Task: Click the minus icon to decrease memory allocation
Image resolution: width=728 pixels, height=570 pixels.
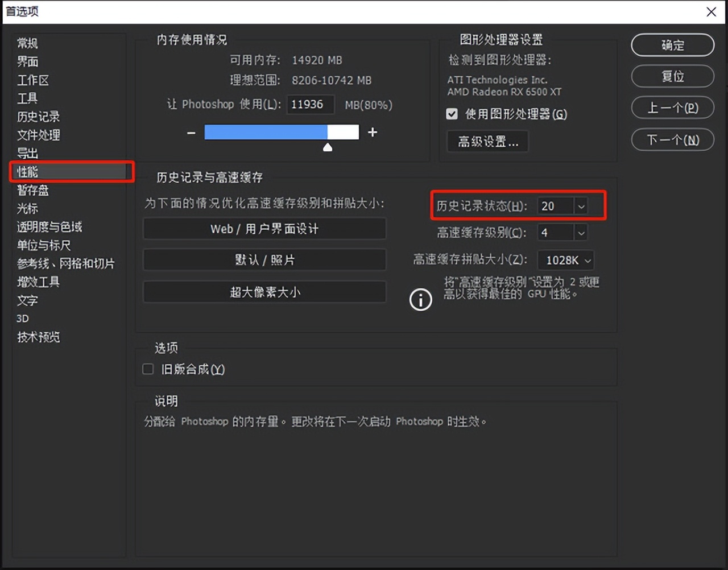Action: point(191,132)
